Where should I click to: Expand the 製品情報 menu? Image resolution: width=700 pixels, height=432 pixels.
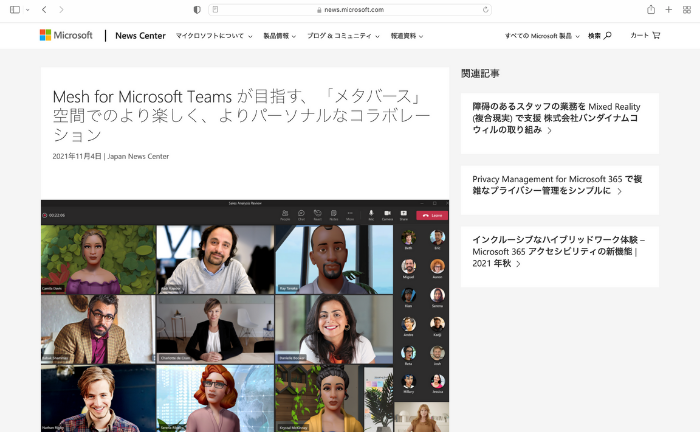tap(279, 36)
